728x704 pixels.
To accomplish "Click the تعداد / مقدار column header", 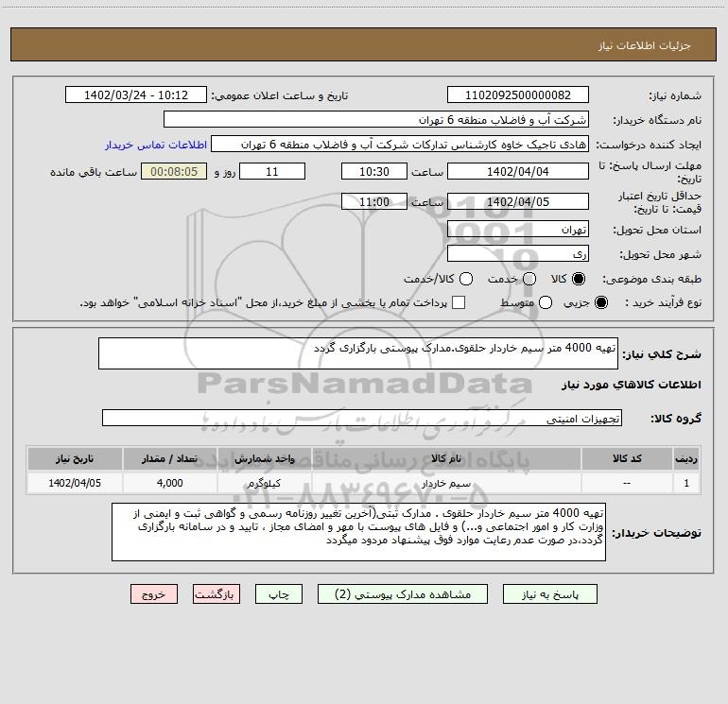I will (169, 459).
